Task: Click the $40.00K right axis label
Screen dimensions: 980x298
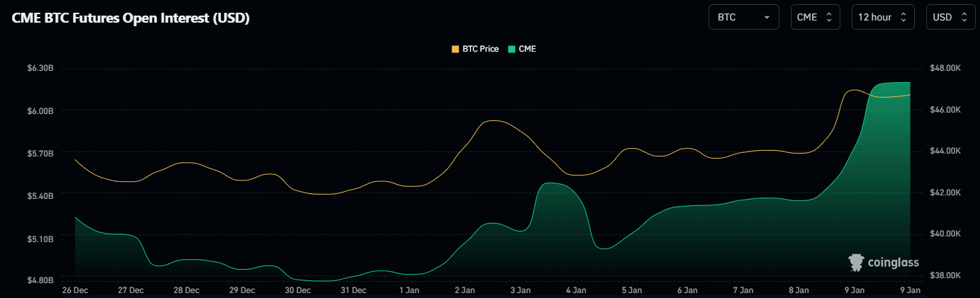Action: pos(945,234)
